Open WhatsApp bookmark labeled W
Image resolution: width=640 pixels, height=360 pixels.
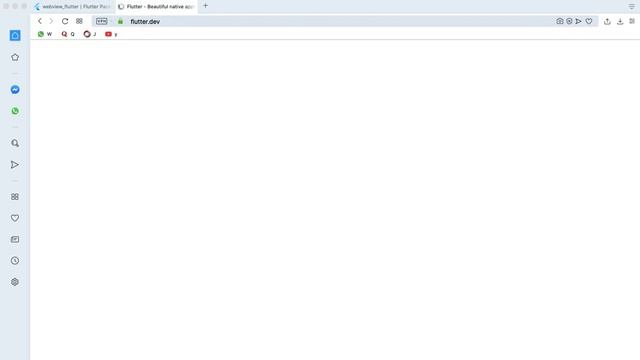coord(45,34)
